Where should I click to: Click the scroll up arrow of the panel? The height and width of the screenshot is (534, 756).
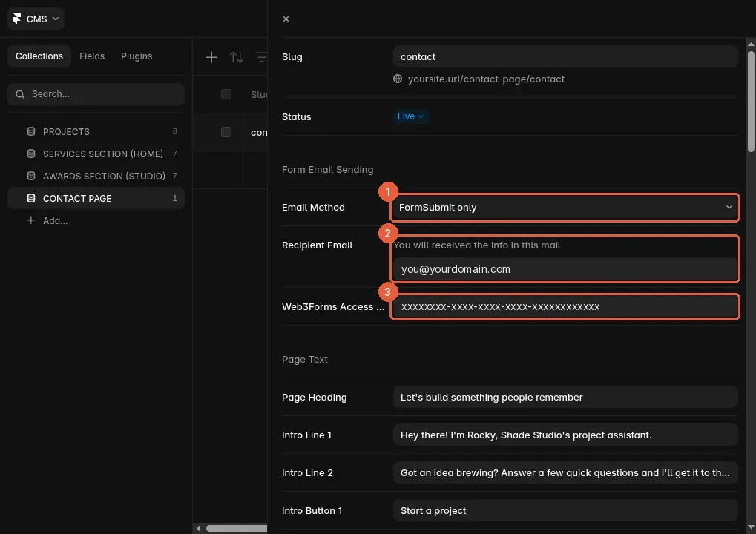point(751,44)
